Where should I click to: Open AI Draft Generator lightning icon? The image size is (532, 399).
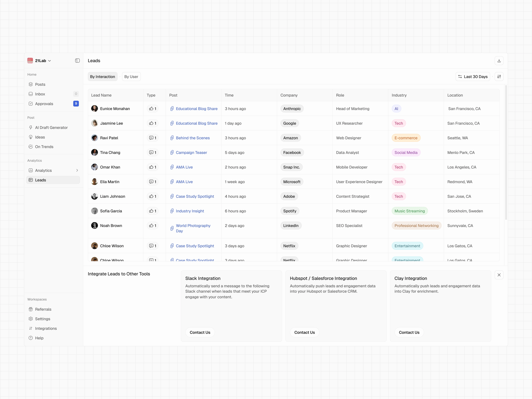(x=31, y=127)
